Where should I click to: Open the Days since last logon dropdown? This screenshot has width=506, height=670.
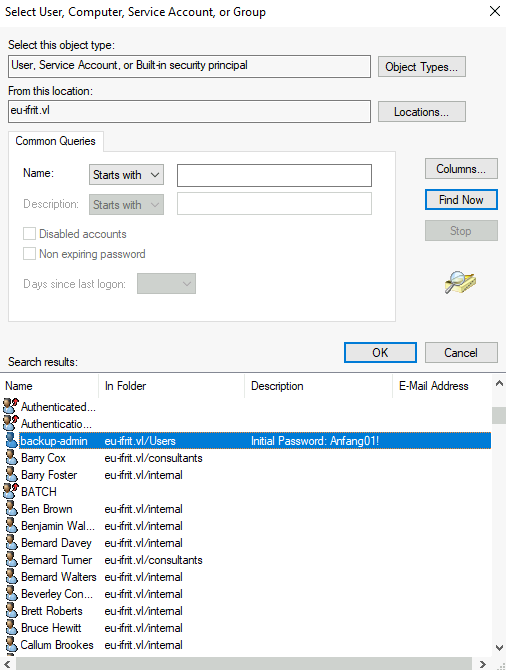coord(166,284)
